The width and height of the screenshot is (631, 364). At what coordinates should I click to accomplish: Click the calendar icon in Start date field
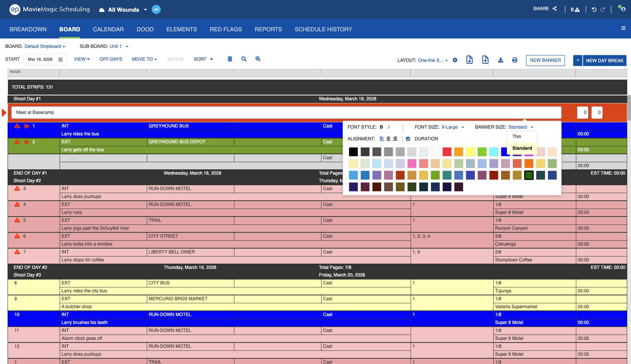click(x=60, y=60)
